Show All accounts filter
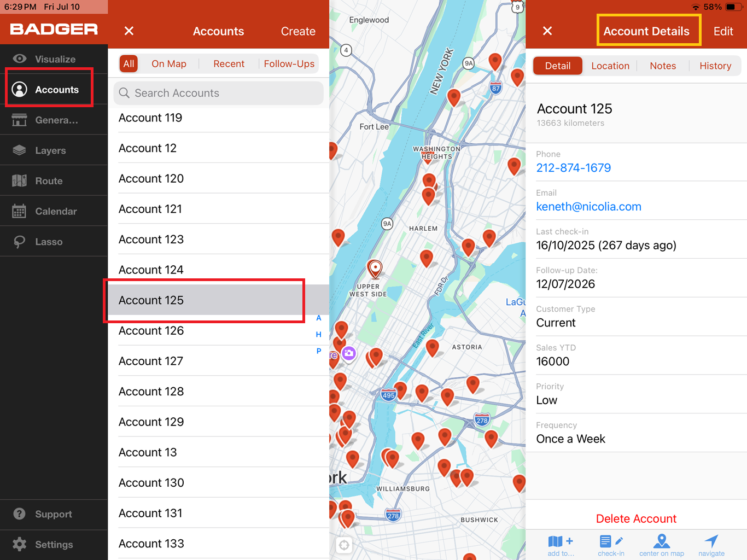This screenshot has height=560, width=747. coord(129,64)
